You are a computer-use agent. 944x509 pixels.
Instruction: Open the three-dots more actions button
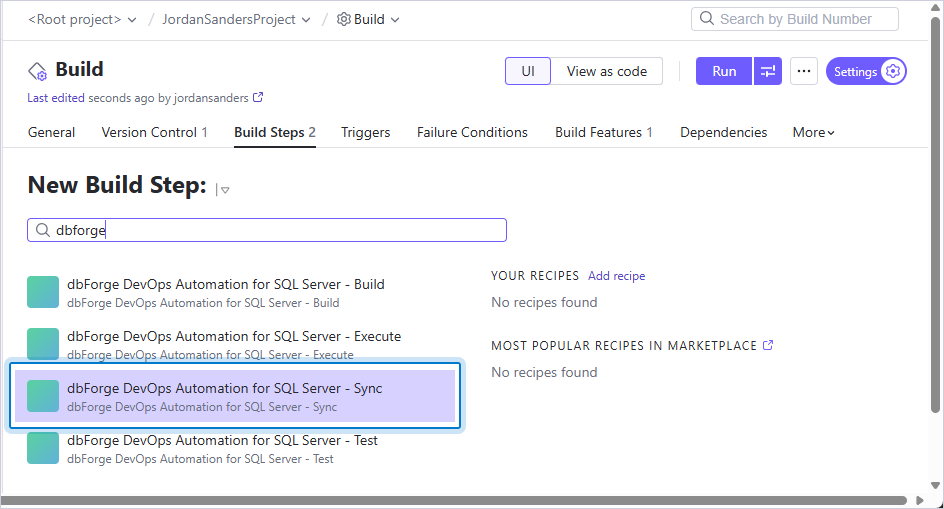click(x=804, y=71)
